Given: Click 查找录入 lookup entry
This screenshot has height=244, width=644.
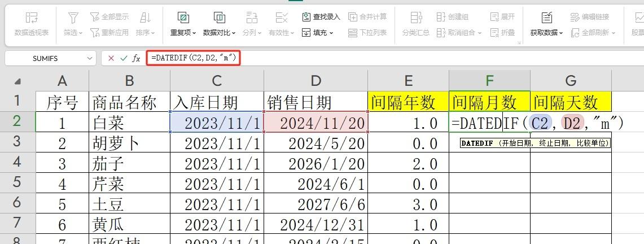Looking at the screenshot, I should pyautogui.click(x=321, y=17).
